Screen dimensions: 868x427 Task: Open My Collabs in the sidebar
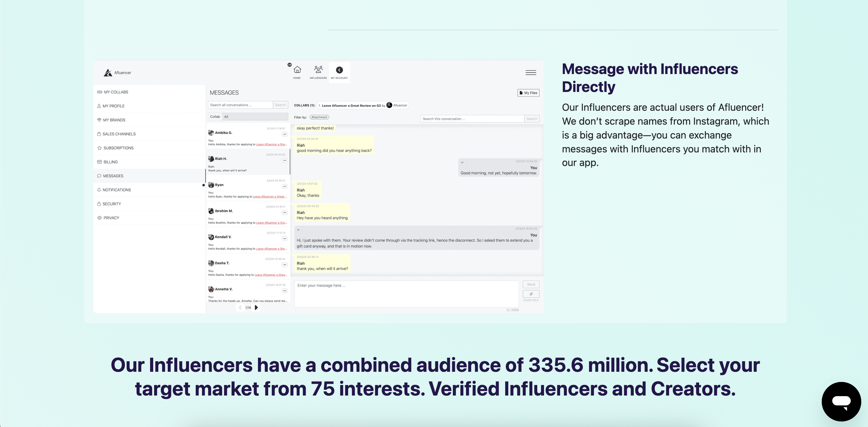pyautogui.click(x=149, y=92)
